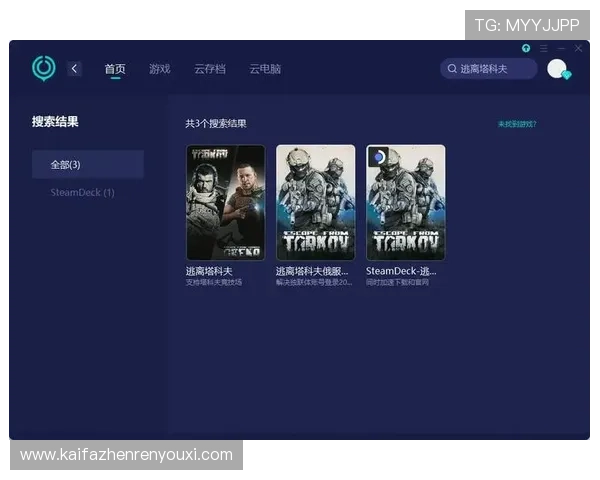Screen dimensions: 600x480
Task: Switch to the 首页 tab
Action: (115, 69)
